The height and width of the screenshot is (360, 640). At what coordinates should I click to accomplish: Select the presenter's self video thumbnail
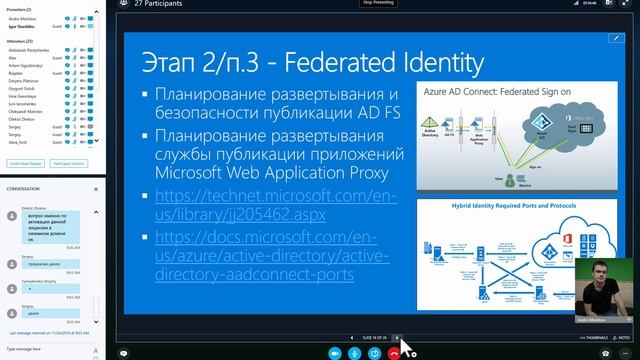[x=604, y=290]
